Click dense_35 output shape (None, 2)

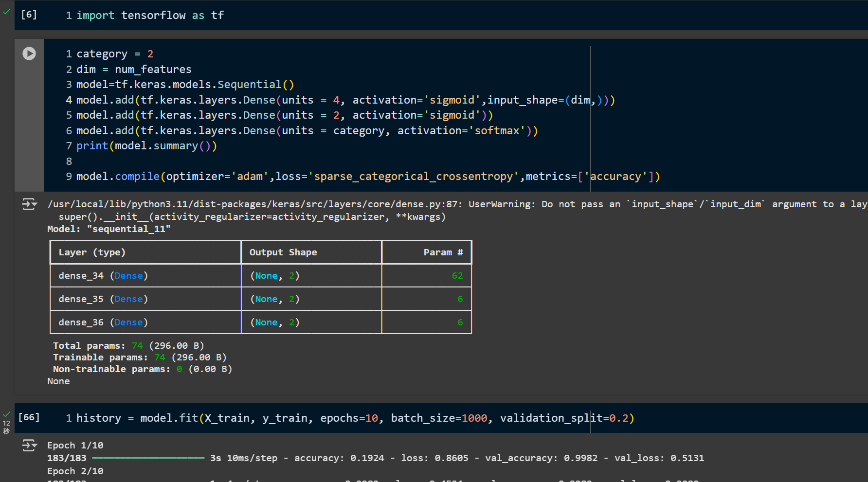click(x=274, y=299)
